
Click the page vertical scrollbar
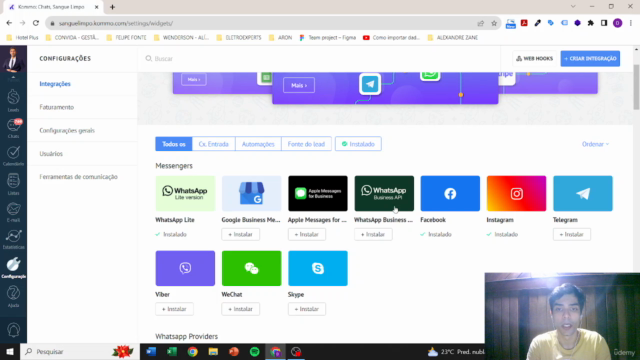pos(636,87)
